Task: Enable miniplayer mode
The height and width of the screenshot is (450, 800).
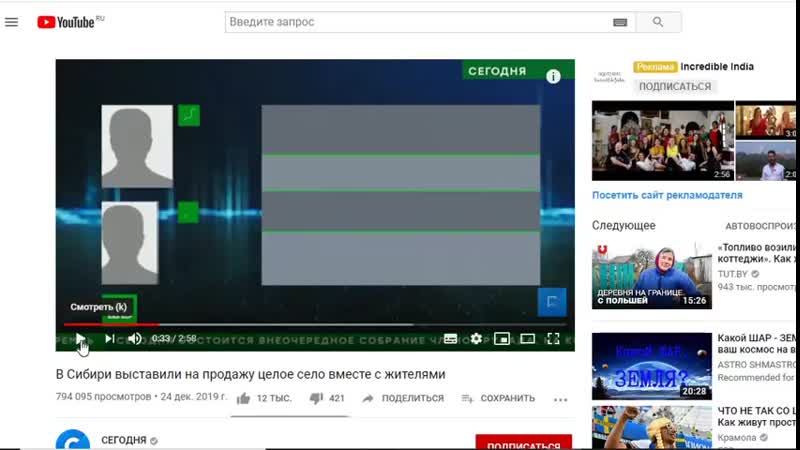Action: click(x=502, y=339)
